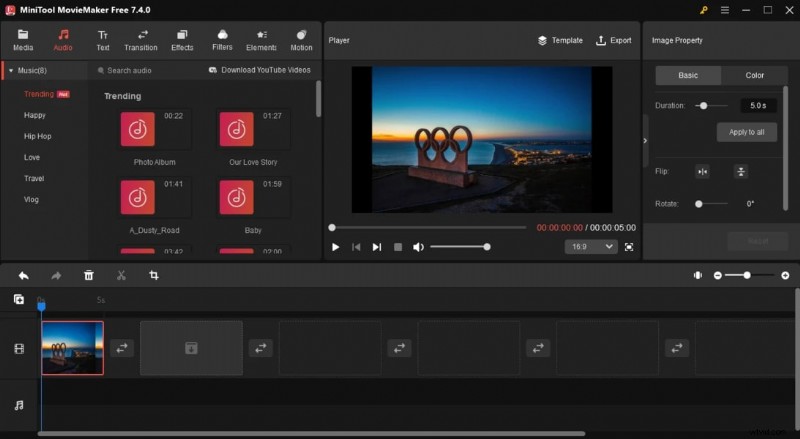This screenshot has width=800, height=439.
Task: Select the Olympic rings clip in timeline
Action: 72,348
